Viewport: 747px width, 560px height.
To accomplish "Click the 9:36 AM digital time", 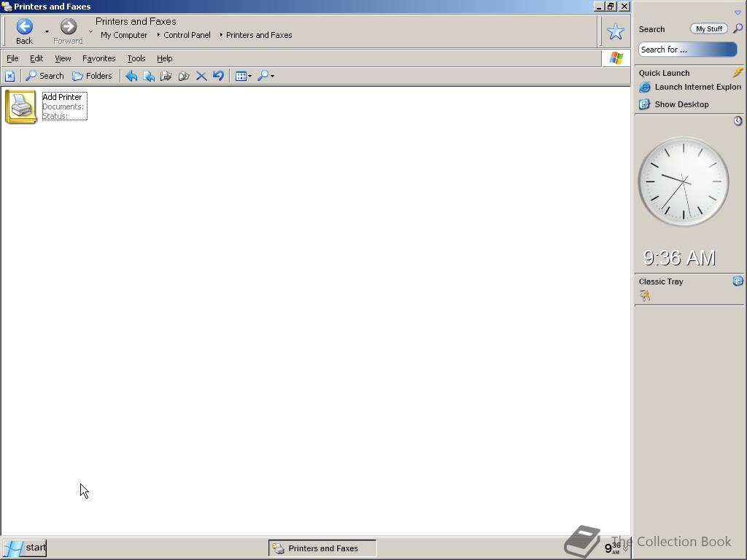I will (679, 258).
